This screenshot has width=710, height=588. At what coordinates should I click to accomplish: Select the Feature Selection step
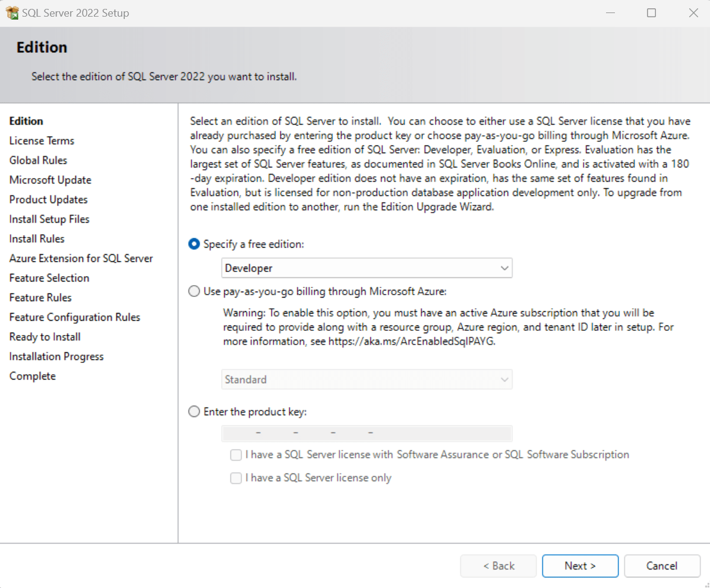[x=49, y=278]
